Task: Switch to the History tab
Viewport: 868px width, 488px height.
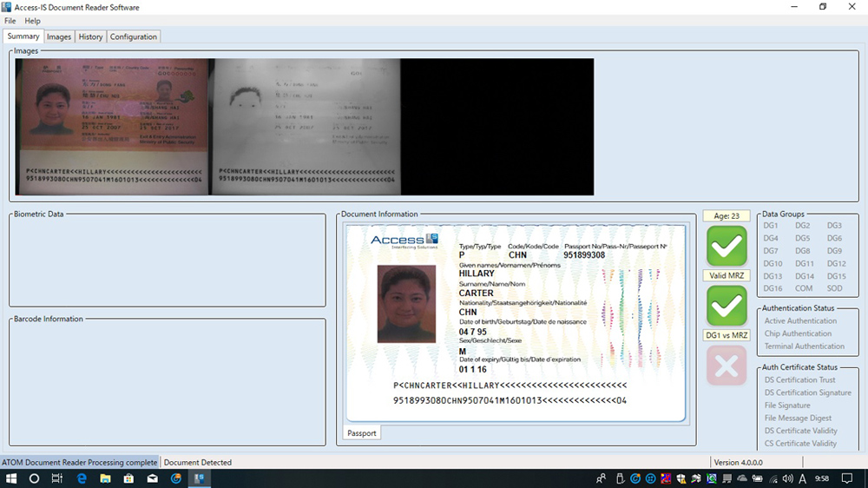Action: point(90,36)
